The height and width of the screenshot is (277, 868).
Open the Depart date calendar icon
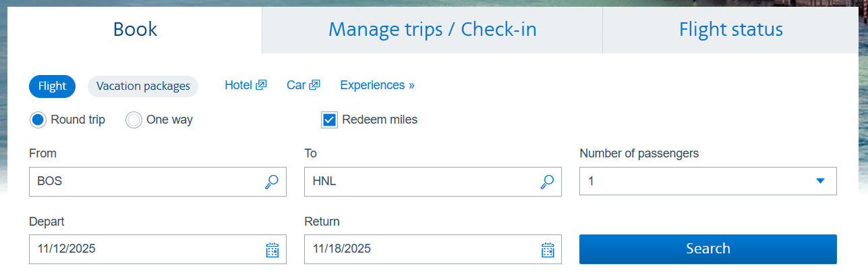272,249
